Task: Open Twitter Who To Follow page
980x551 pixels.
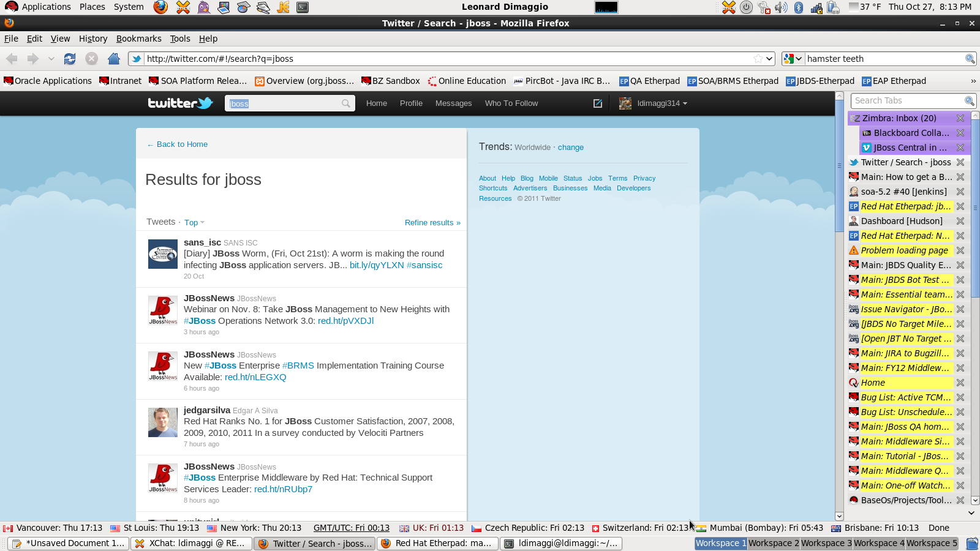Action: click(x=511, y=103)
